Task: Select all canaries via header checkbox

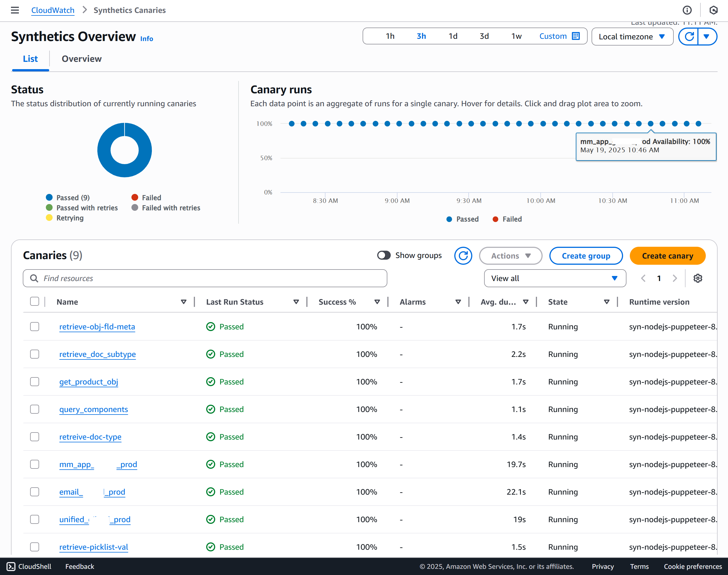Action: click(x=35, y=301)
